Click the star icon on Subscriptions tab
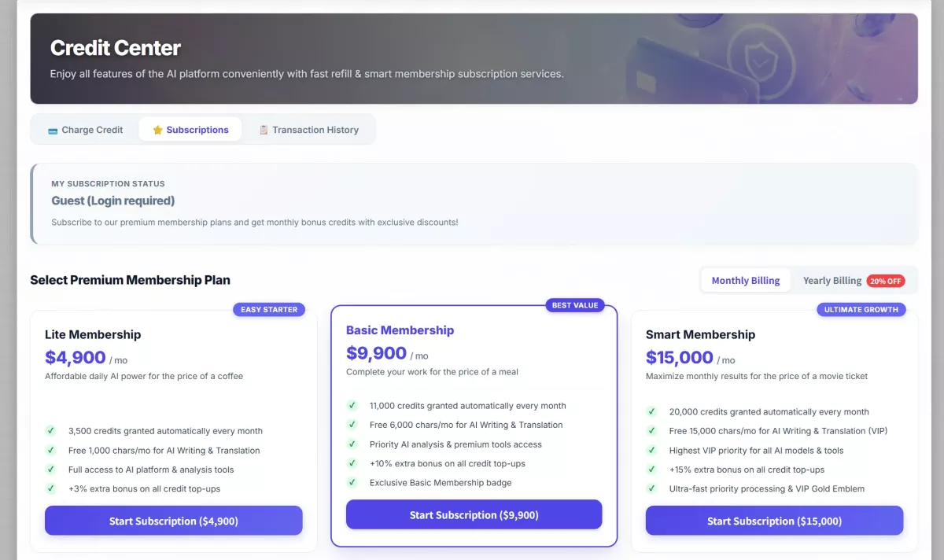This screenshot has height=560, width=944. click(158, 130)
